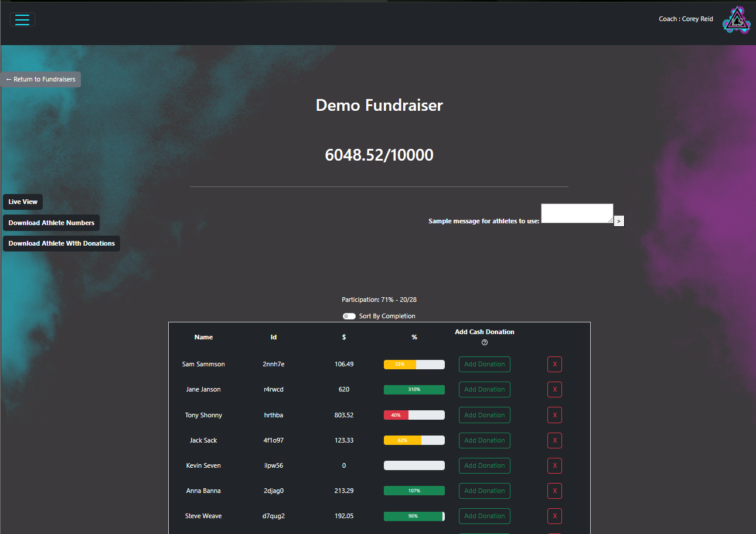Open the hamburger navigation menu
Image resolution: width=756 pixels, height=534 pixels.
(22, 19)
